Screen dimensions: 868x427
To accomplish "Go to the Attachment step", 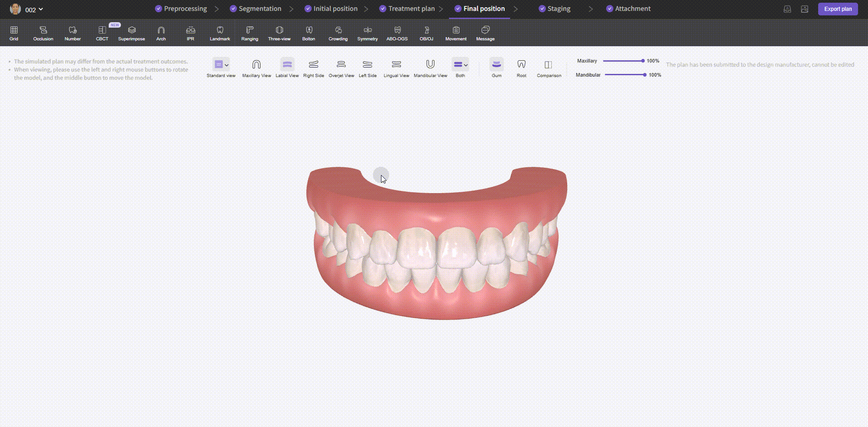I will 628,9.
